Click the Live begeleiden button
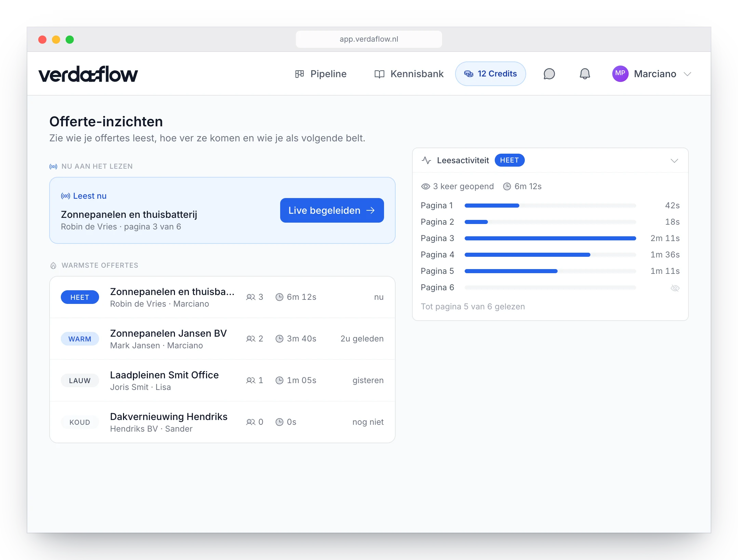This screenshot has height=560, width=738. click(x=332, y=210)
